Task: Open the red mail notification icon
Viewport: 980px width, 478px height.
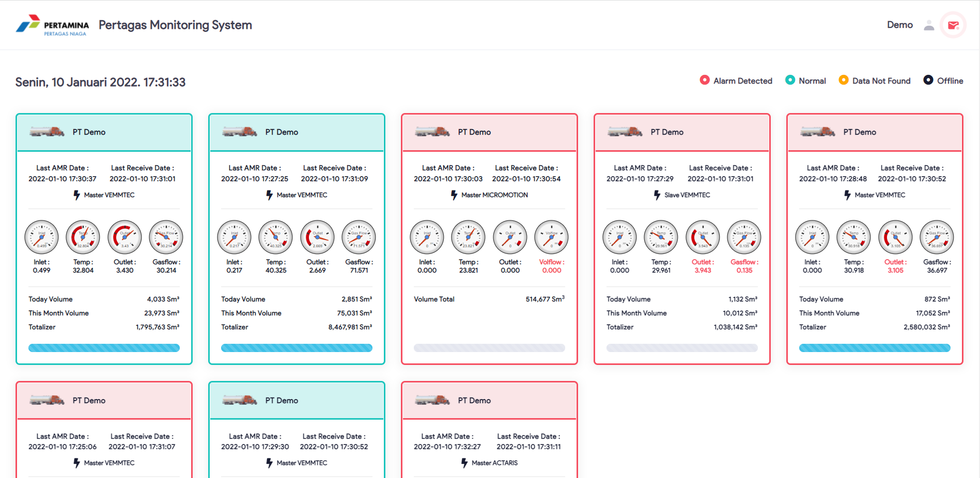Action: click(953, 25)
